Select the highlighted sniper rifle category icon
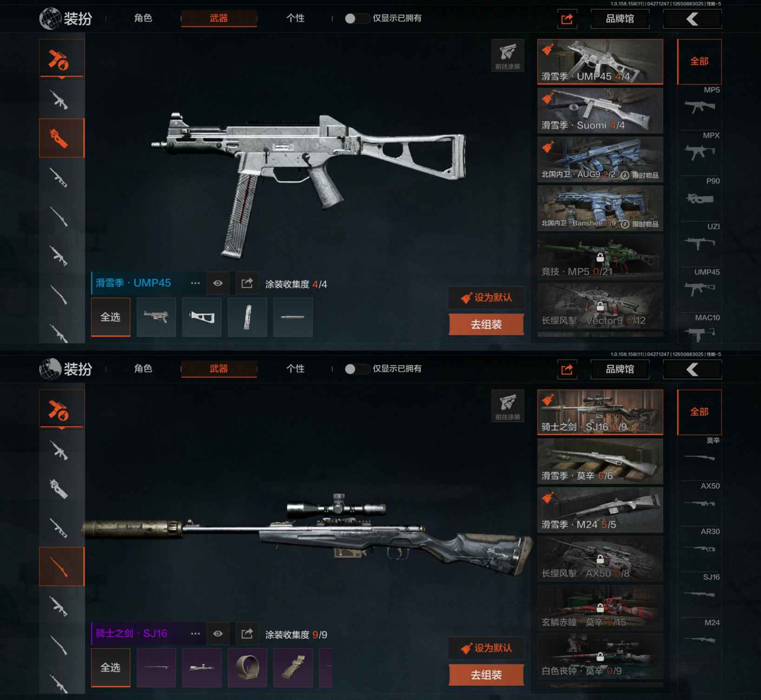 click(x=62, y=567)
